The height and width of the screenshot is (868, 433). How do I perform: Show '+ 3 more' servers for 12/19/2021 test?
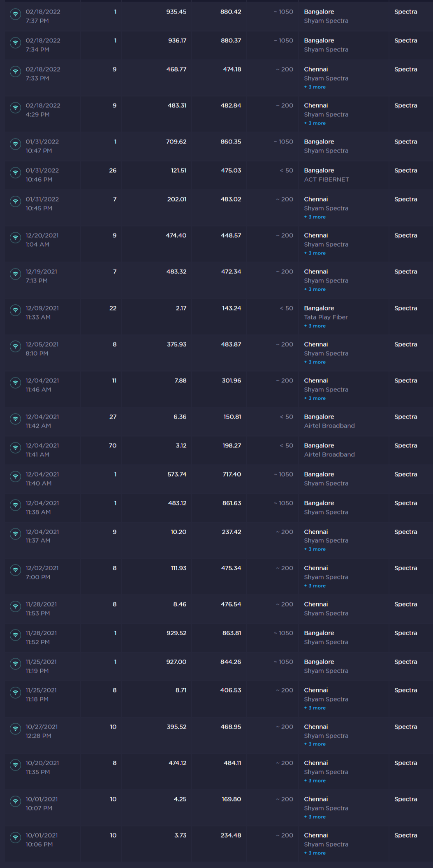pyautogui.click(x=315, y=289)
